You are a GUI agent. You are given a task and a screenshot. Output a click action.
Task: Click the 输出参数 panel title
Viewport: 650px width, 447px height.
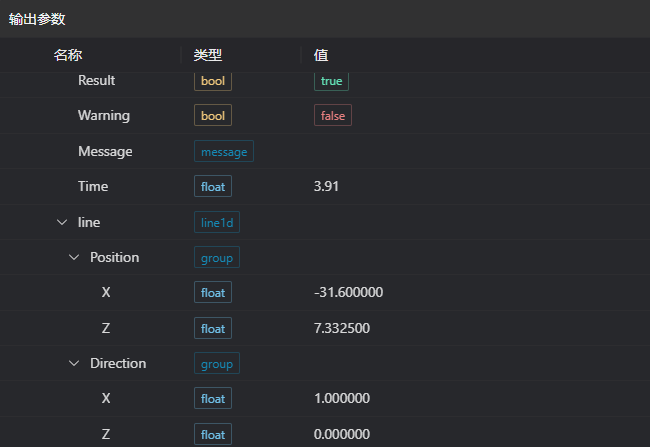39,18
